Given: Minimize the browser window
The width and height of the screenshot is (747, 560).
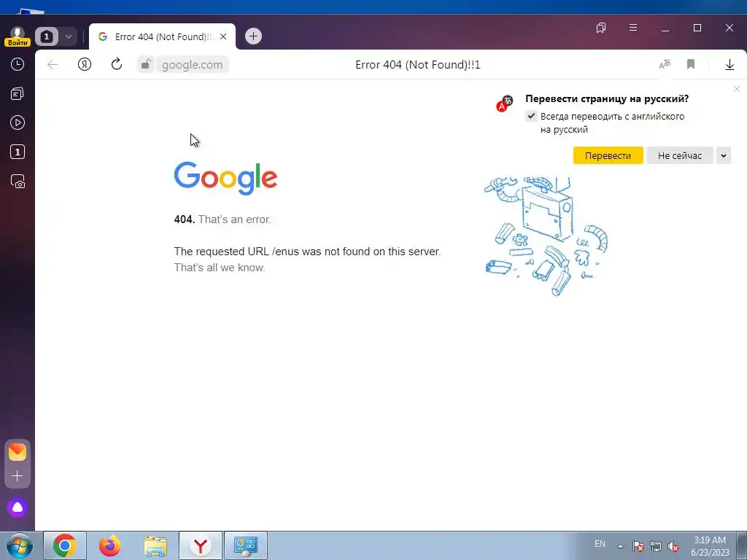Looking at the screenshot, I should 665,28.
